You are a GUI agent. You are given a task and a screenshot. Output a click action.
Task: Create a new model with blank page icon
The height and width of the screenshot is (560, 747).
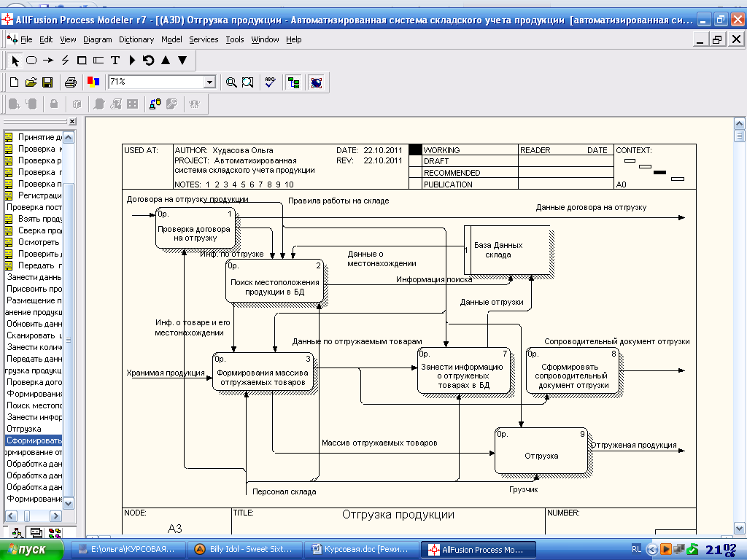pos(15,82)
